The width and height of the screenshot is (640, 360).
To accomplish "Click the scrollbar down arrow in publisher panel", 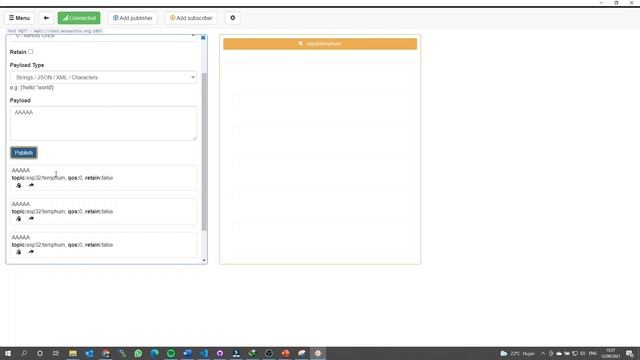I will (x=204, y=260).
